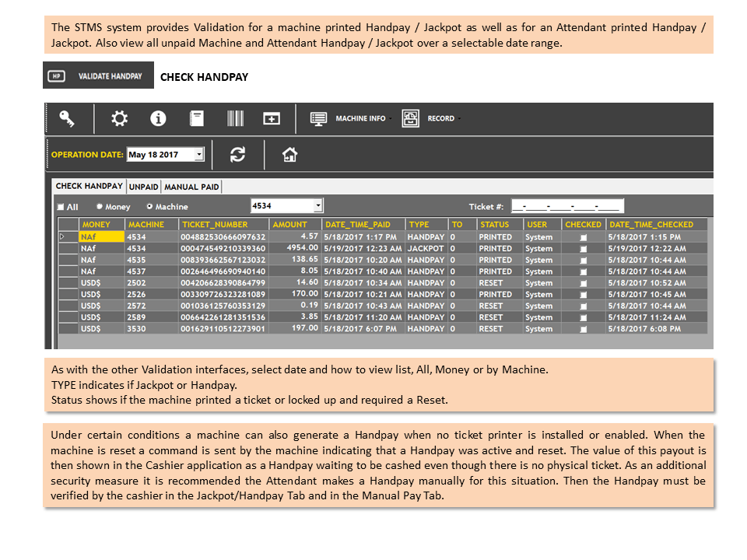Image resolution: width=747 pixels, height=560 pixels.
Task: Check the CHECKED box for ticket 004882530666097632
Action: tap(584, 238)
